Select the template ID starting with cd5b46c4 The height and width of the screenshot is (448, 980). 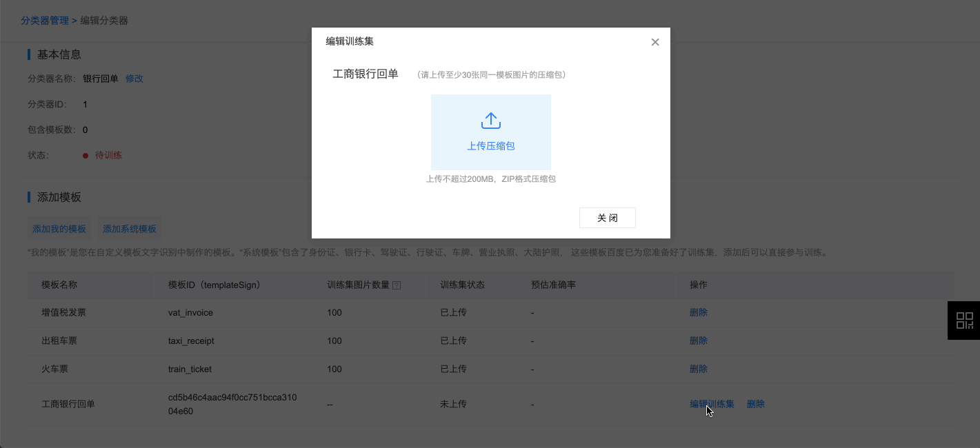[x=232, y=404]
